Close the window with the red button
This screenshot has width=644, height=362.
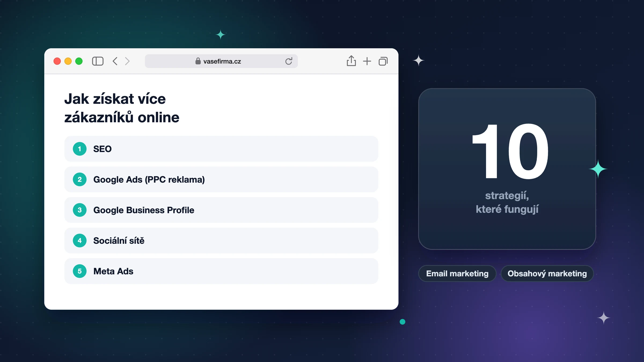click(57, 61)
